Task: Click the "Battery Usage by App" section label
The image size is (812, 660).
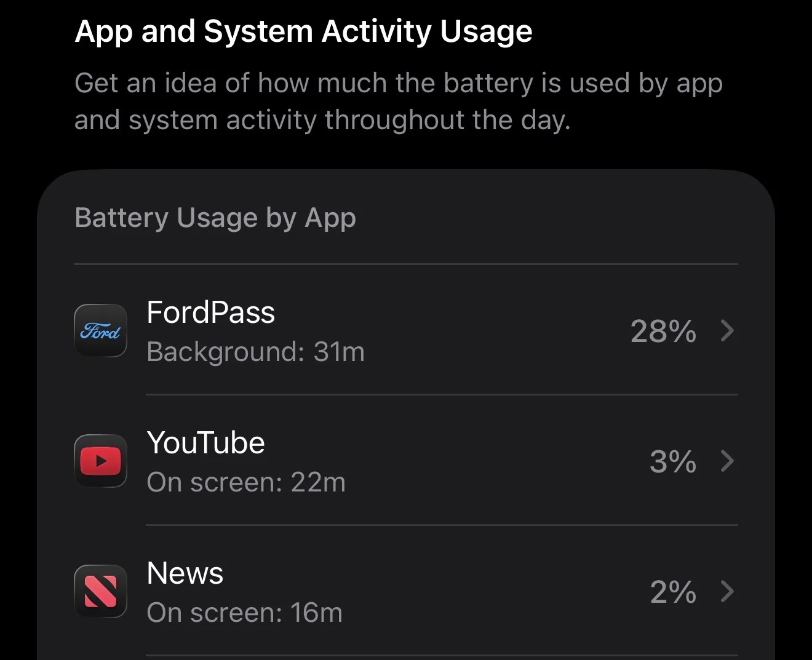Action: pos(215,218)
